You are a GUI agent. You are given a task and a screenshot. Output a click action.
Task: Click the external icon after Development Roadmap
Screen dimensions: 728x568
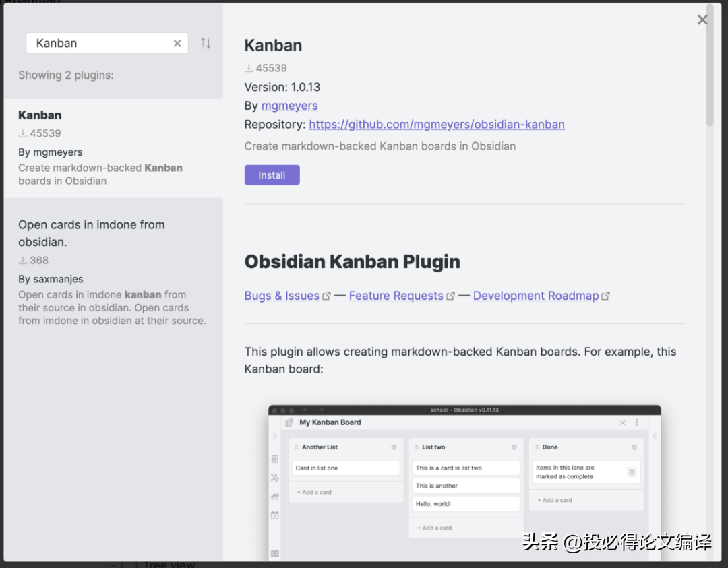[605, 296]
